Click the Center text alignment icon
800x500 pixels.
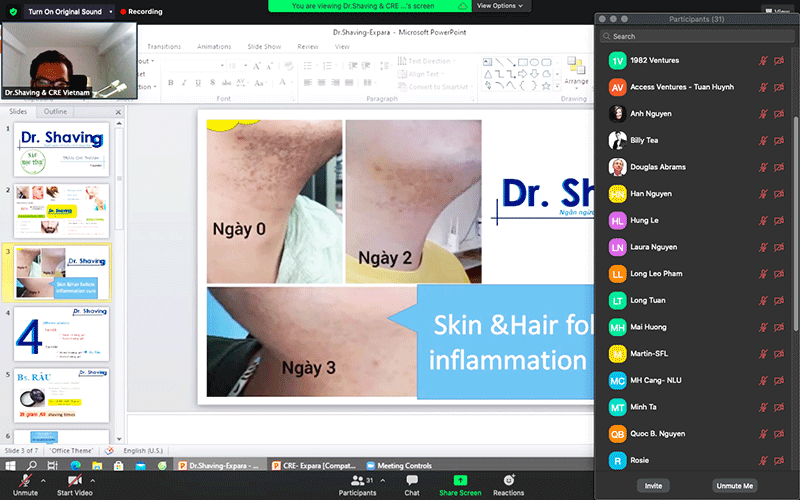(x=321, y=82)
